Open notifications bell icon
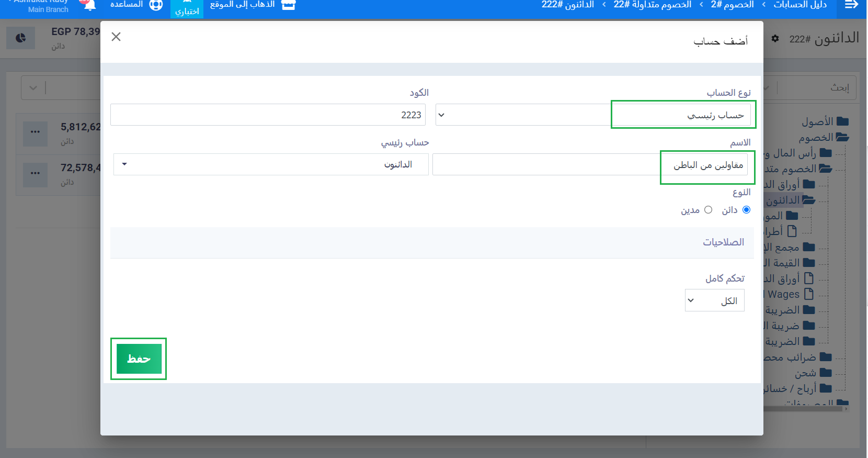Viewport: 868px width, 458px height. [x=89, y=5]
